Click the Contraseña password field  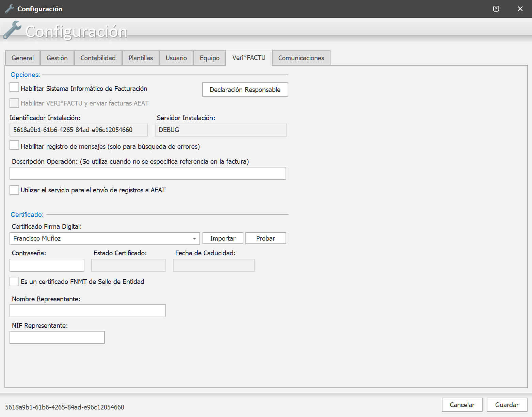coord(47,265)
